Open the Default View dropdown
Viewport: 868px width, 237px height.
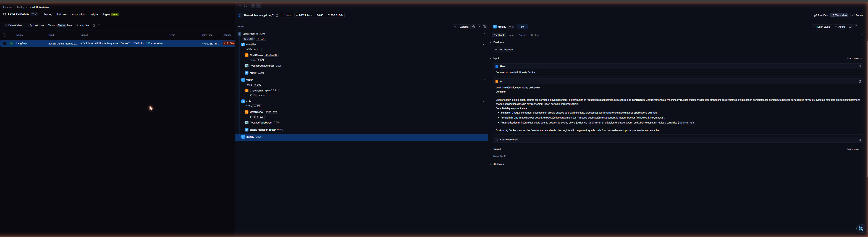15,25
